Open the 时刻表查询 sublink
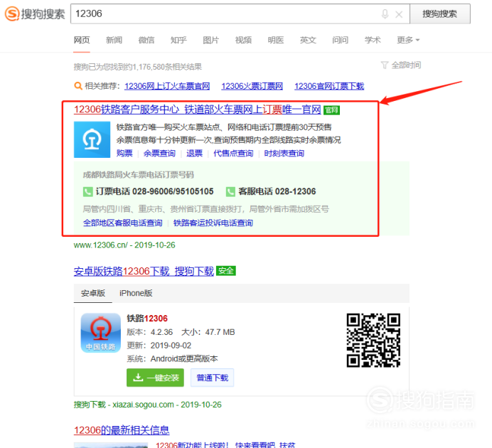The image size is (492, 448). pos(284,154)
